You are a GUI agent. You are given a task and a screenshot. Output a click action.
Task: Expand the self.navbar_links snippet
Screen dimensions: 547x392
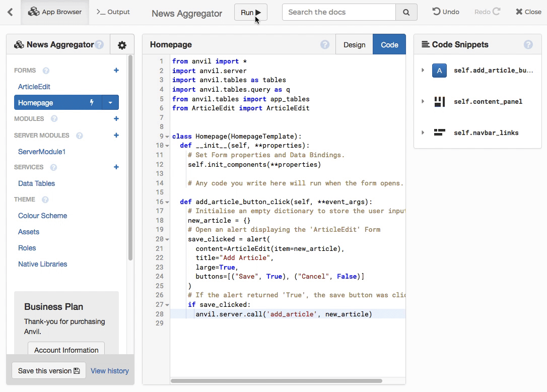tap(423, 133)
